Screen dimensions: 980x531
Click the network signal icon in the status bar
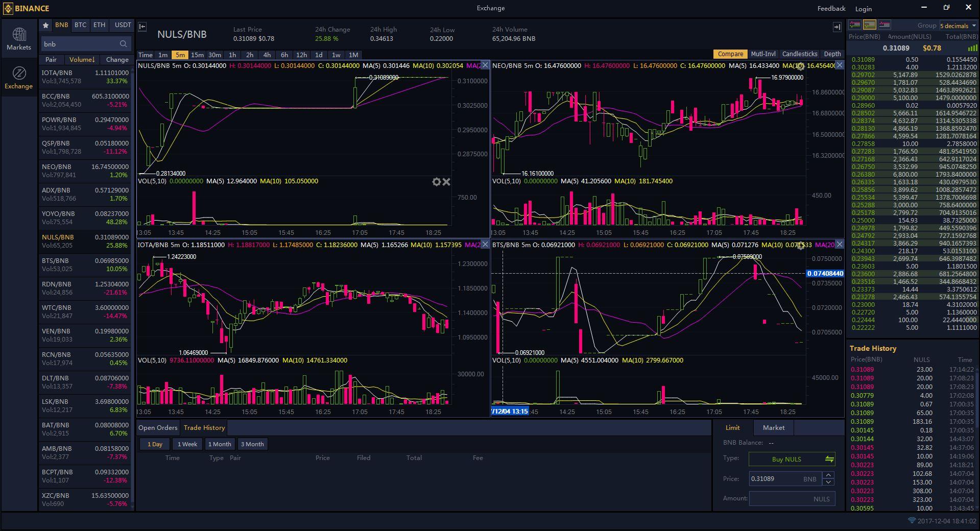(x=912, y=521)
